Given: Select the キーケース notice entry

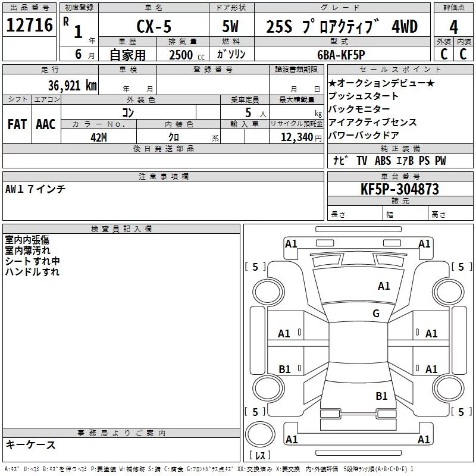Looking at the screenshot, I should pyautogui.click(x=31, y=444).
